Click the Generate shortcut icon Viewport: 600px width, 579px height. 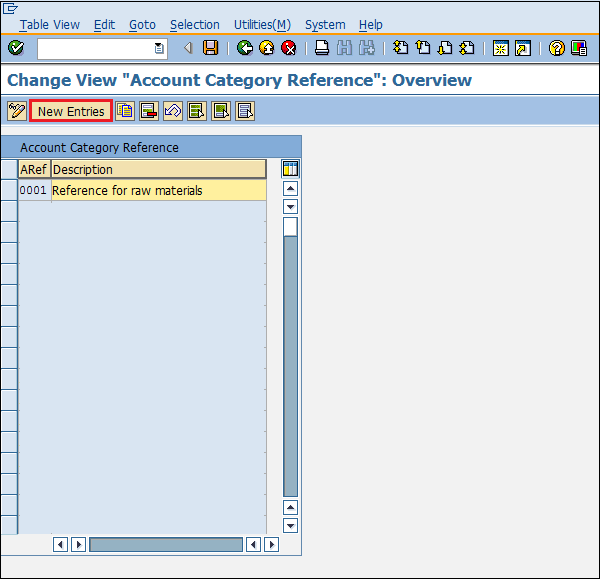(523, 48)
